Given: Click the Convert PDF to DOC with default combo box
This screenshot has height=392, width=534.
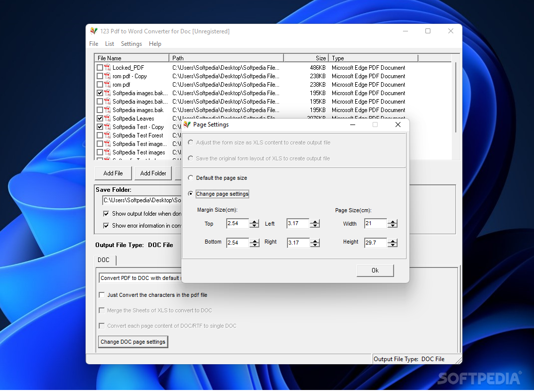Looking at the screenshot, I should [140, 278].
